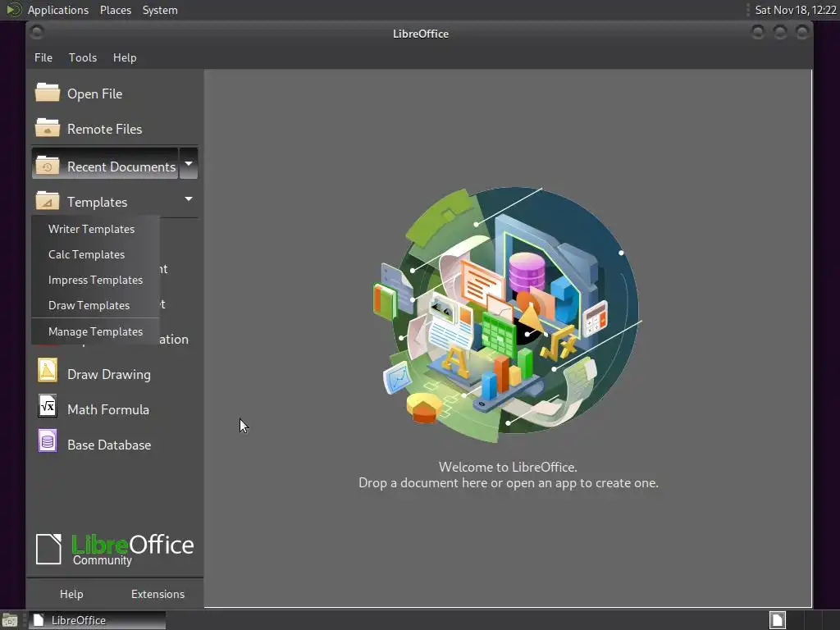
Task: Open the File menu
Action: tap(43, 57)
